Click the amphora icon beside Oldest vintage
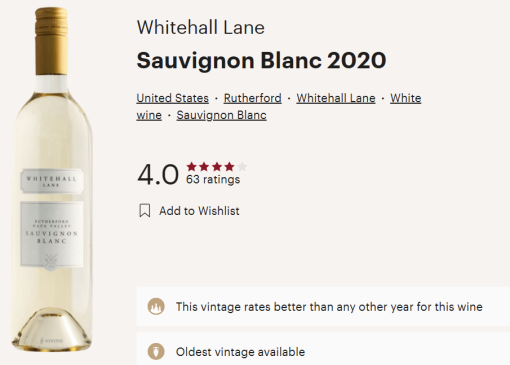The height and width of the screenshot is (365, 510). pyautogui.click(x=156, y=352)
